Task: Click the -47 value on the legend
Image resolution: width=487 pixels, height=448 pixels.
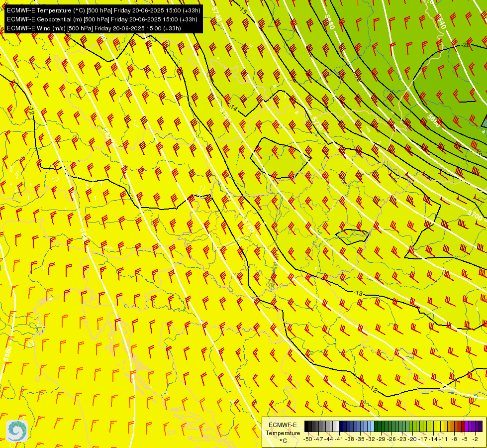Action: 318,439
